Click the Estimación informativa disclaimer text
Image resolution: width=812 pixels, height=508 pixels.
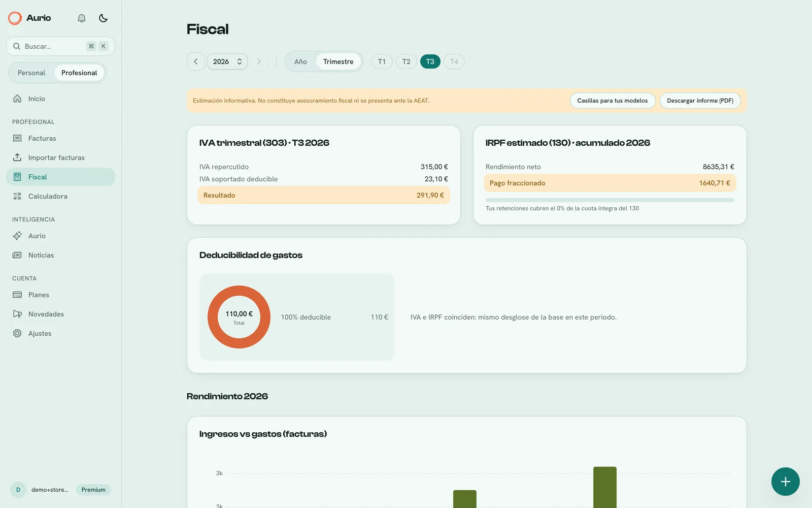click(311, 101)
